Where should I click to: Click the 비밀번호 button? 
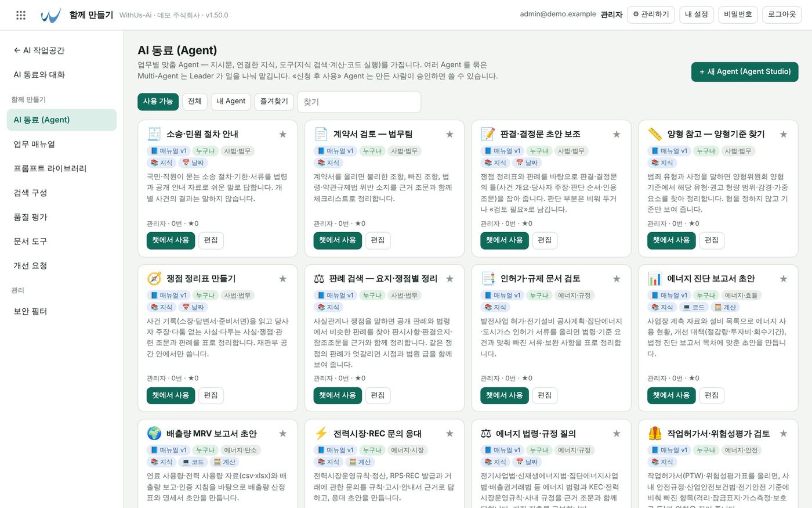coord(738,15)
